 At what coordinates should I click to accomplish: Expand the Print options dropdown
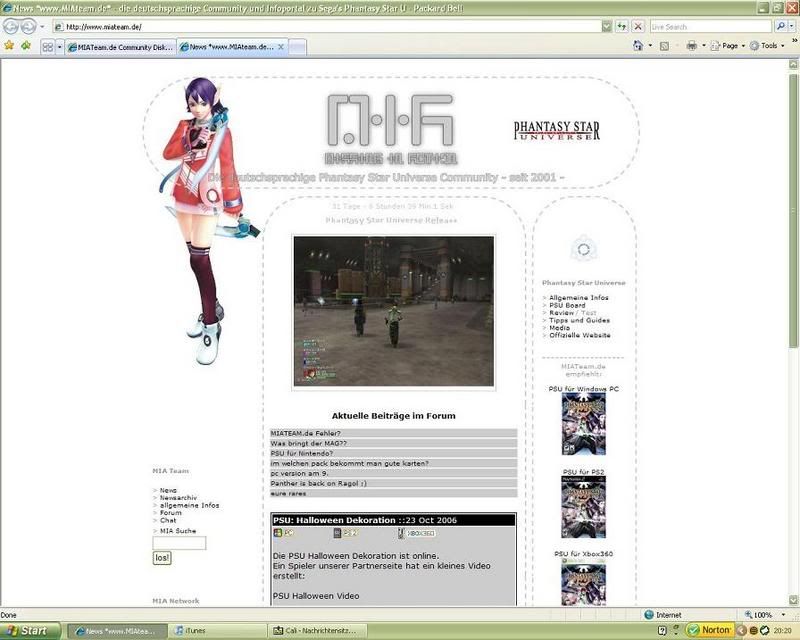tap(704, 46)
